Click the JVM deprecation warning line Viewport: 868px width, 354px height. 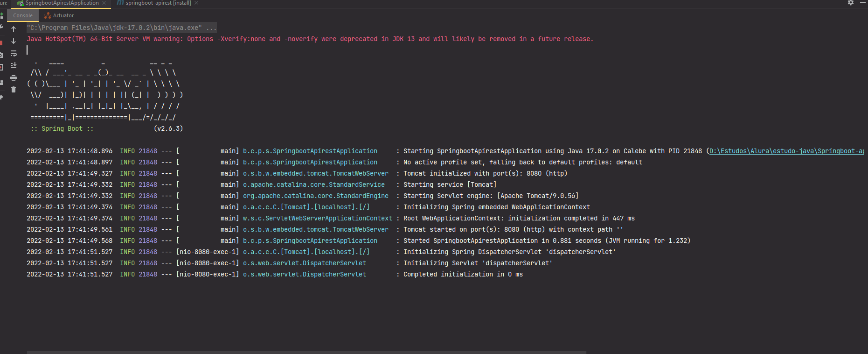(x=310, y=39)
